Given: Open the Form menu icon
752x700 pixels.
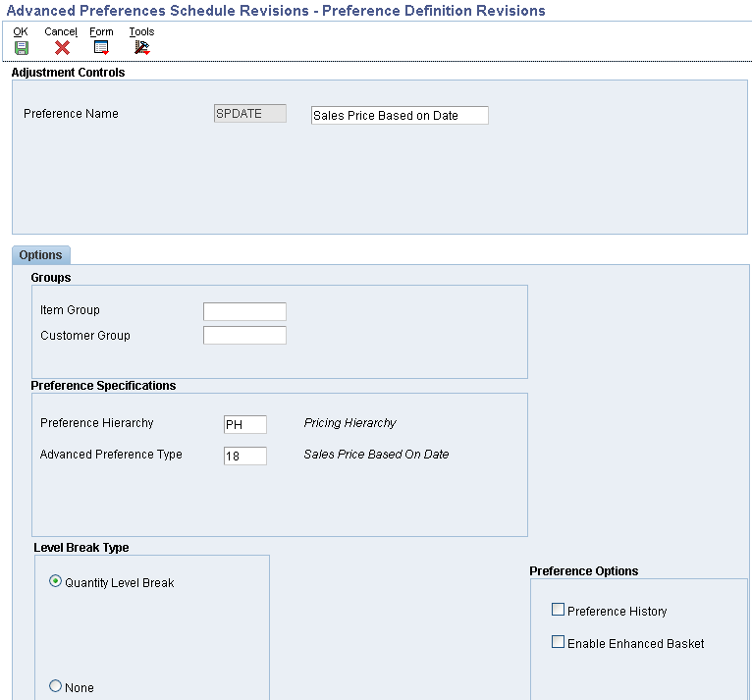Looking at the screenshot, I should tap(101, 48).
